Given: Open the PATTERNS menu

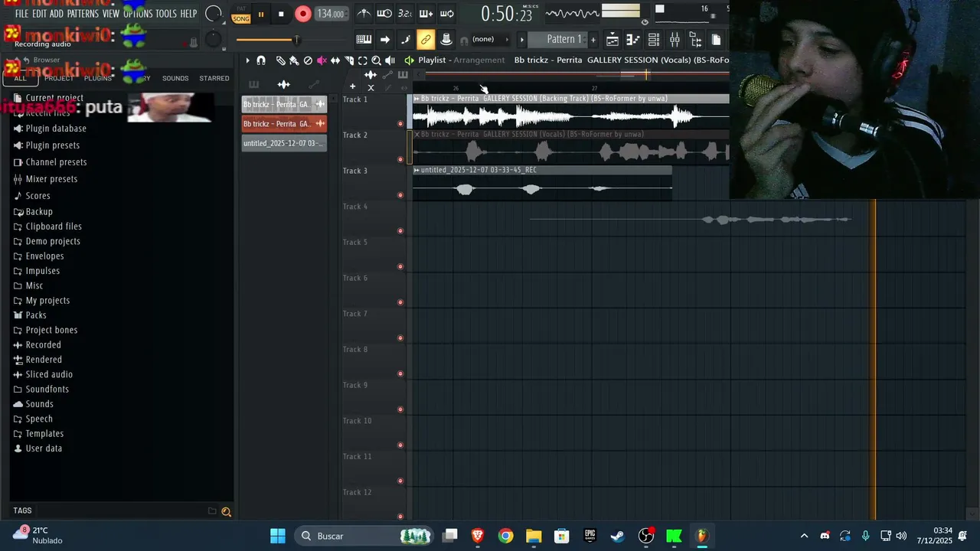Looking at the screenshot, I should click(x=83, y=14).
